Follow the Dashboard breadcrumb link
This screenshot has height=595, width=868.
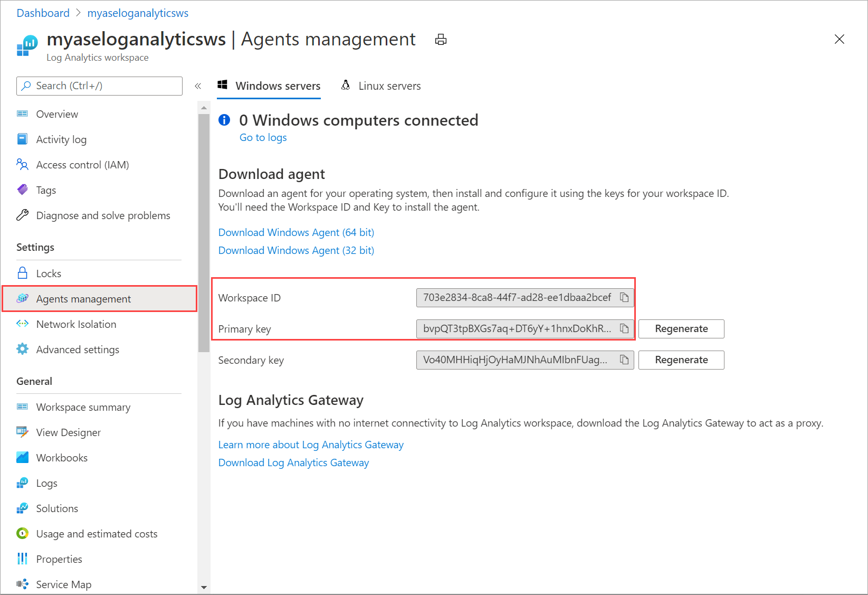point(43,13)
